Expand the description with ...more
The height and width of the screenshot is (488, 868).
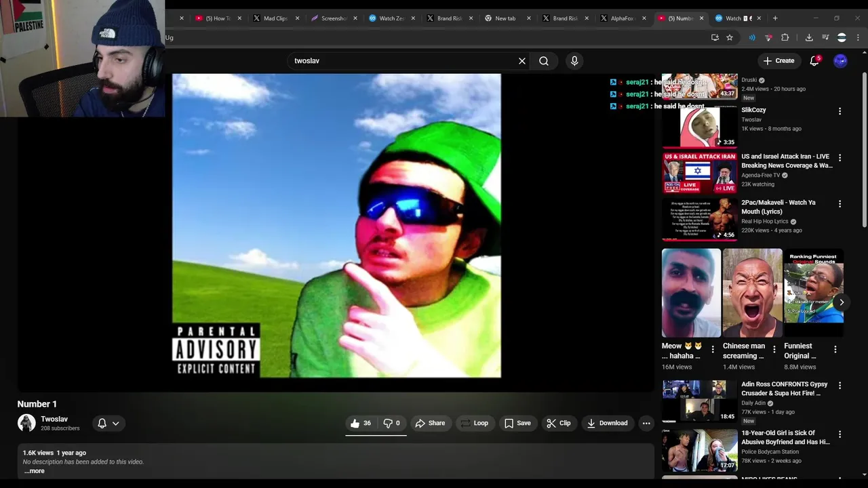click(x=34, y=471)
